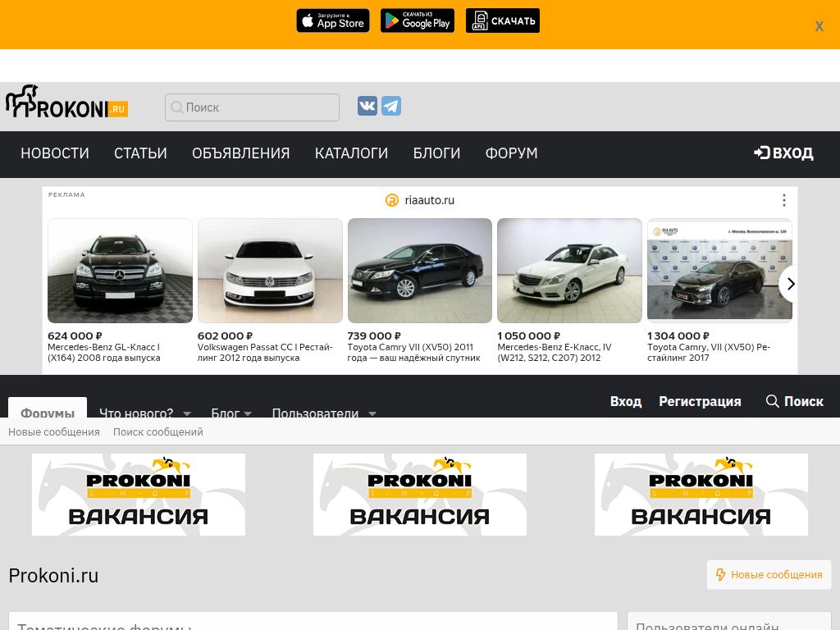
Task: Go to the 'ОБЪЯВЛЕНИЯ' section
Action: pos(240,153)
